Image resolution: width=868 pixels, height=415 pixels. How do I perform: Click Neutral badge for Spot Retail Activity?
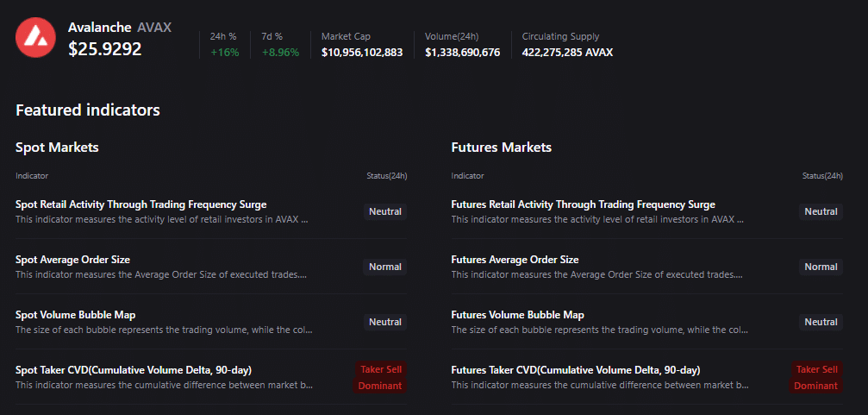point(385,211)
